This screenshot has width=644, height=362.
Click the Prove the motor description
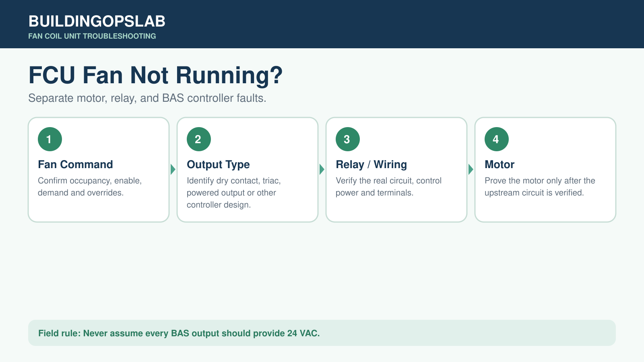540,187
